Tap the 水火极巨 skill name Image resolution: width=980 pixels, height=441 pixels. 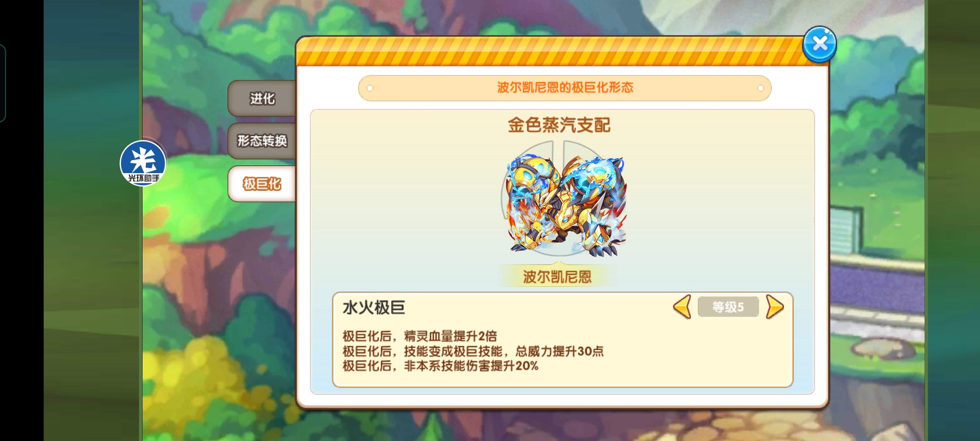point(374,307)
